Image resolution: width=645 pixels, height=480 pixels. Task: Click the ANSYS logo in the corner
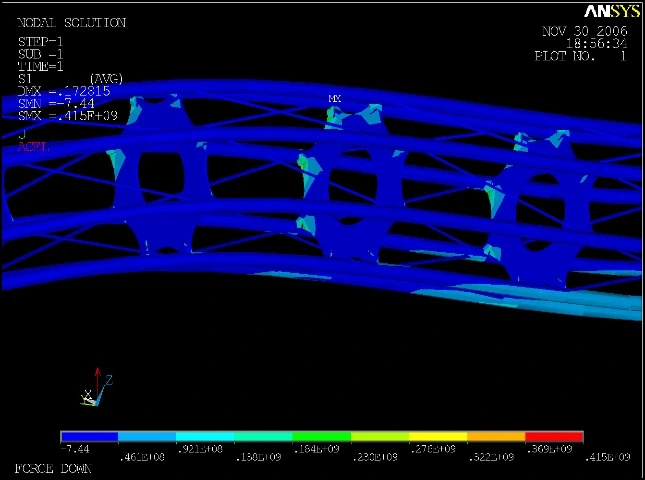pyautogui.click(x=612, y=11)
